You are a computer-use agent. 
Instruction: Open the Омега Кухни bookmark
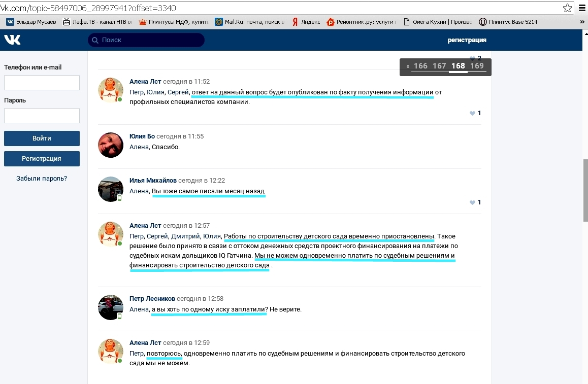[x=438, y=22]
